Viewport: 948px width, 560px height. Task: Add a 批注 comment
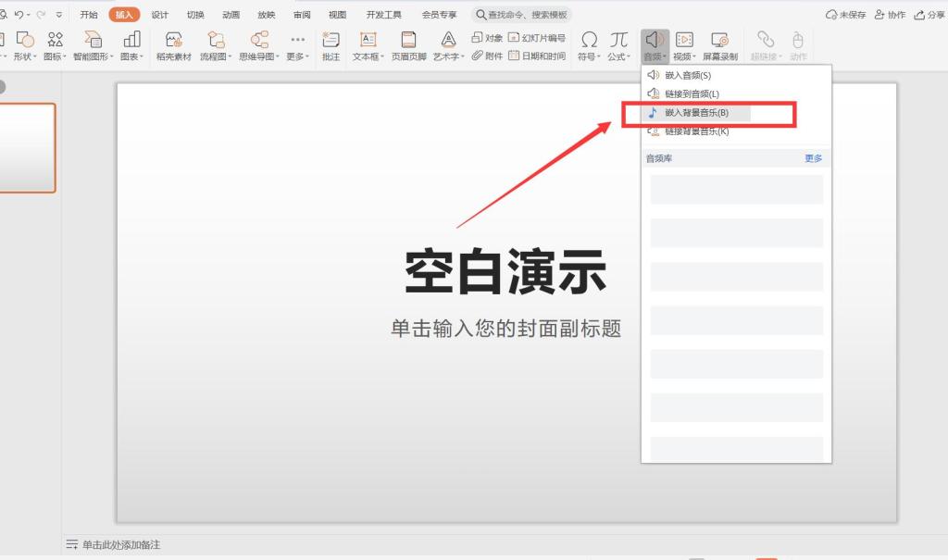(331, 46)
